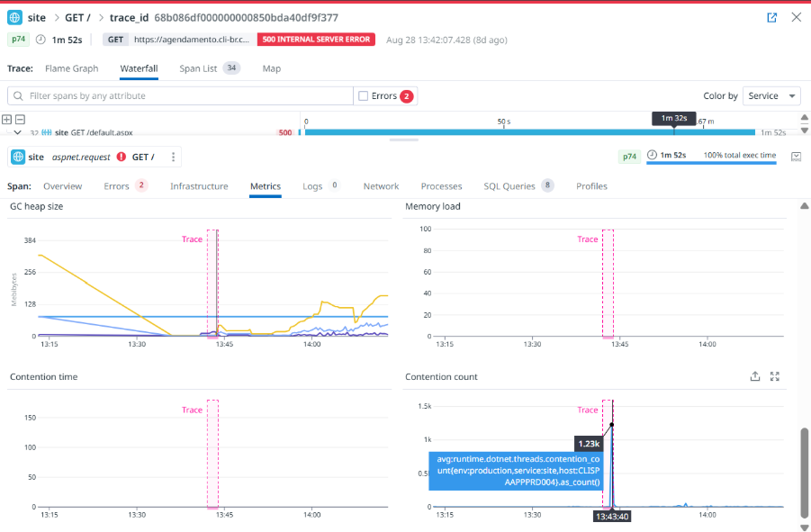
Task: Open span options three-dot menu
Action: click(x=172, y=157)
